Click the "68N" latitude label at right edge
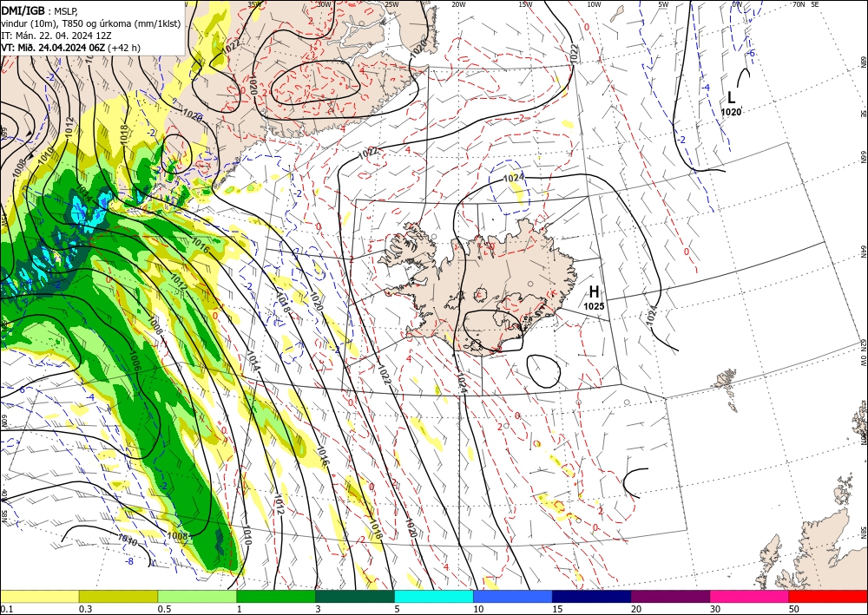 pyautogui.click(x=863, y=61)
